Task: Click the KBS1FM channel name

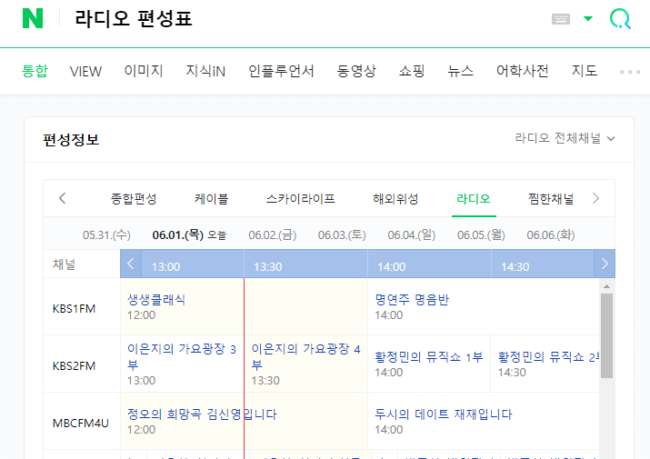Action: coord(74,309)
